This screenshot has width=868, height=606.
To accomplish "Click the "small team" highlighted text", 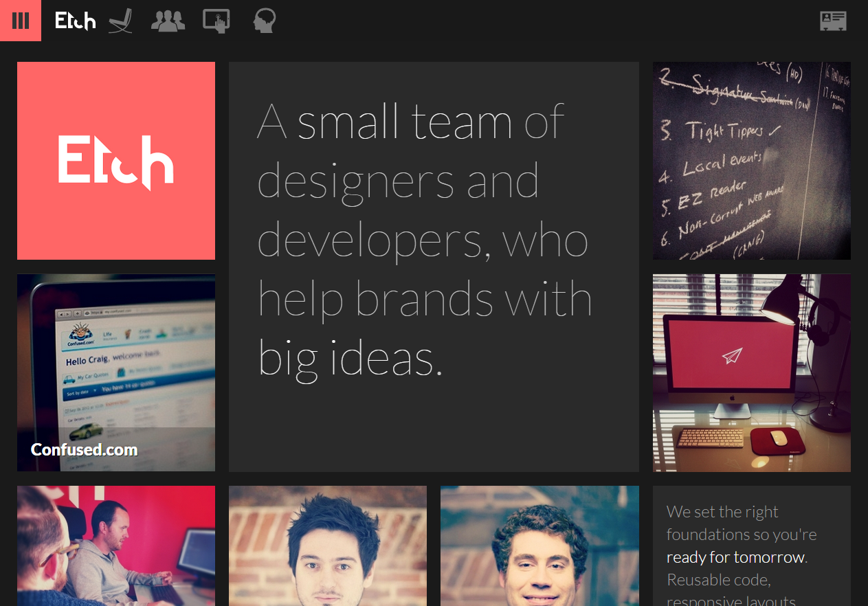I will (405, 122).
